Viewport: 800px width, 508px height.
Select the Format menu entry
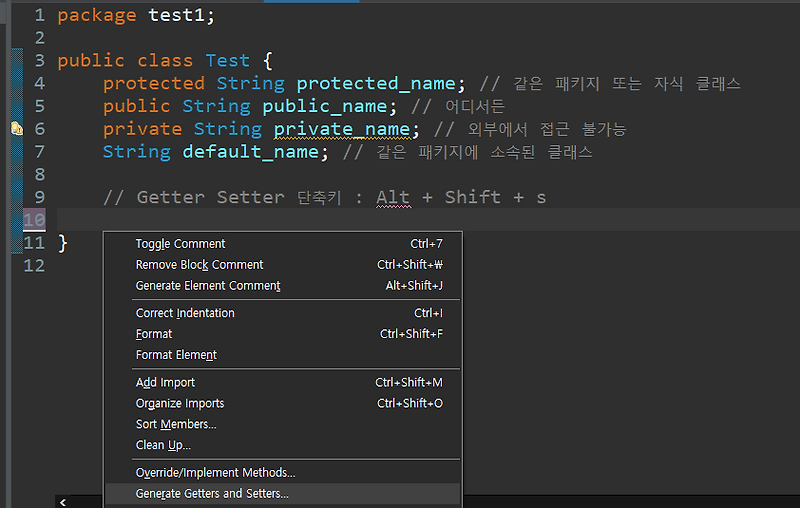[283, 334]
